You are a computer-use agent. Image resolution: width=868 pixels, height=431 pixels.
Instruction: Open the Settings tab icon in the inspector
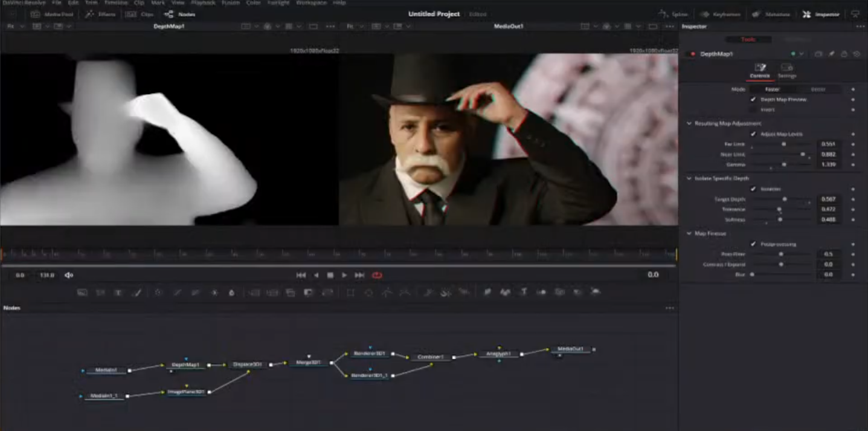(x=786, y=68)
